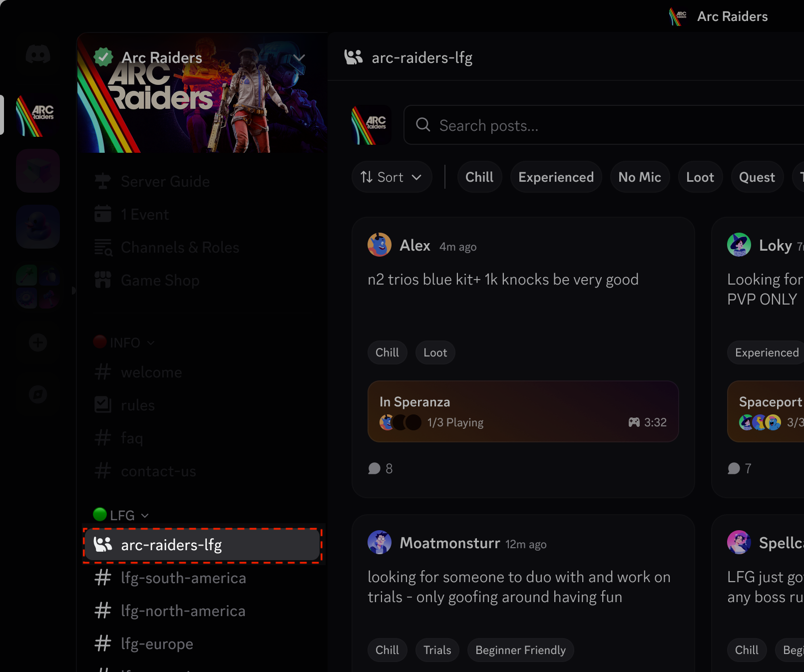This screenshot has width=804, height=672.
Task: Click Loot tag on Alex's post
Action: tap(435, 352)
